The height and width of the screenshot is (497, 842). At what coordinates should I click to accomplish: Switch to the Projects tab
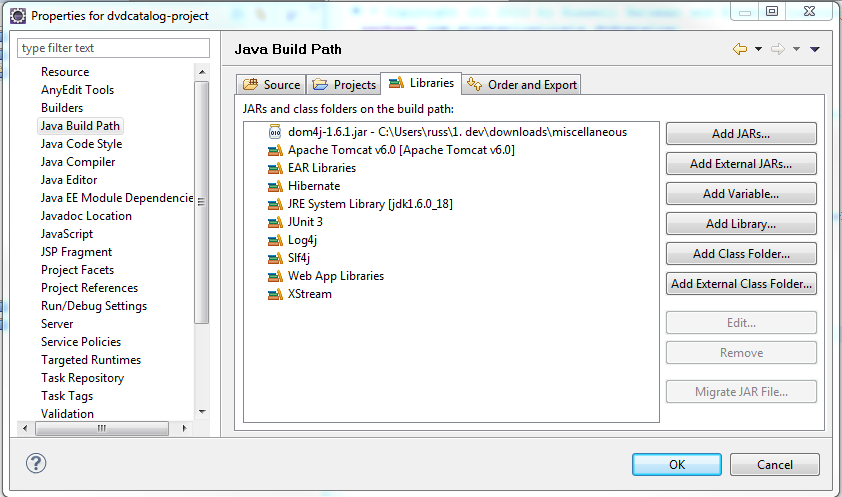(344, 84)
